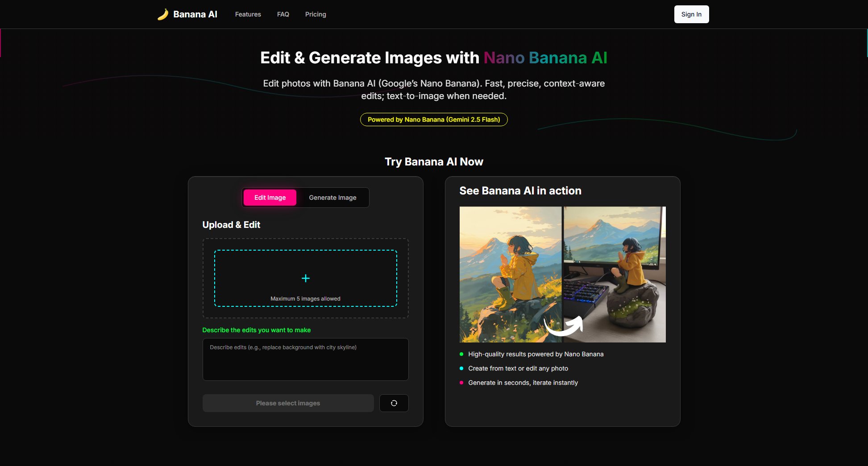This screenshot has height=466, width=868.
Task: Click 'High-quality results powered by Nano Banana'
Action: 536,354
